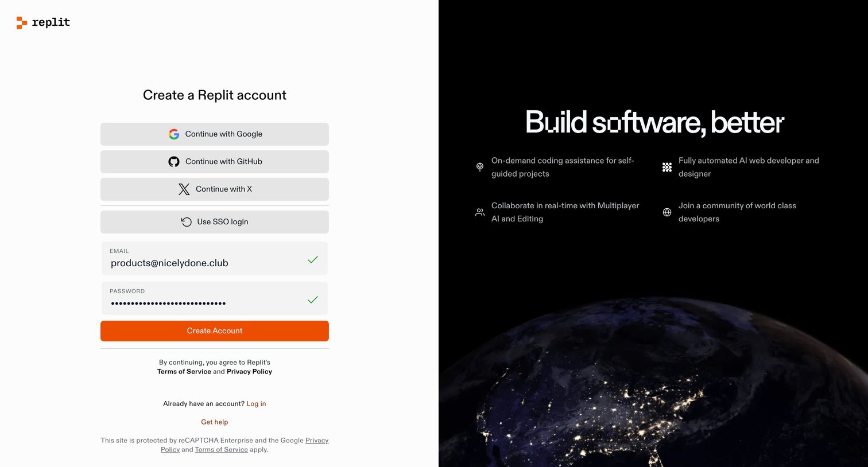868x467 pixels.
Task: Submit the Create Account button
Action: tap(215, 331)
